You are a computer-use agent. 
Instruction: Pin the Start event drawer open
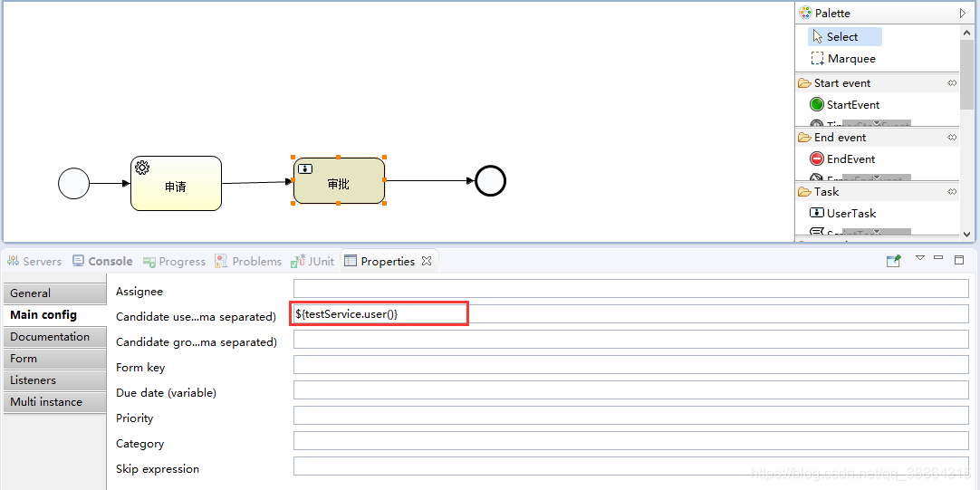pos(952,83)
